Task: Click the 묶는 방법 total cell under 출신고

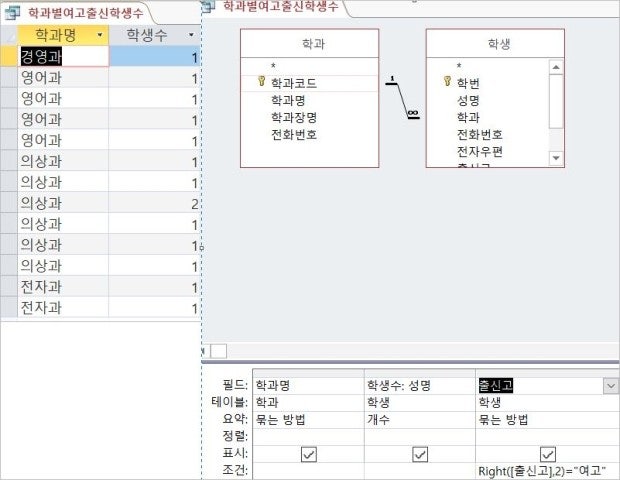Action: point(548,420)
